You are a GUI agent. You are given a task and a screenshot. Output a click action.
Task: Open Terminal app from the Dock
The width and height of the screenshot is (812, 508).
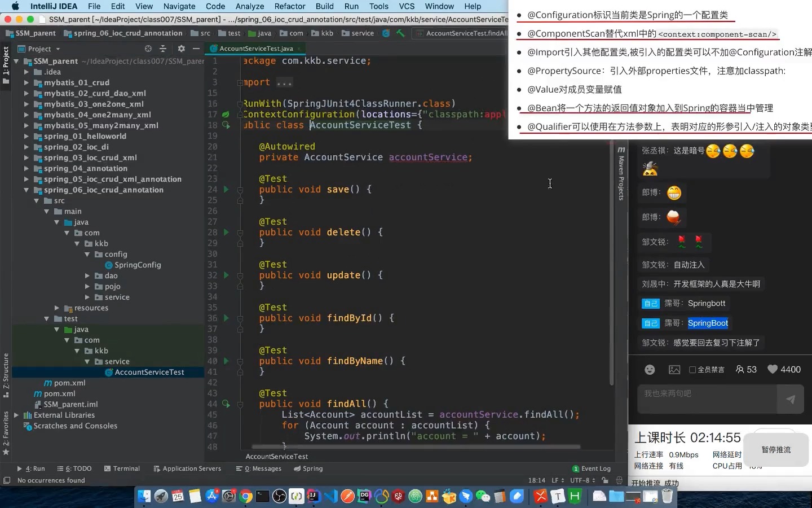coord(262,496)
